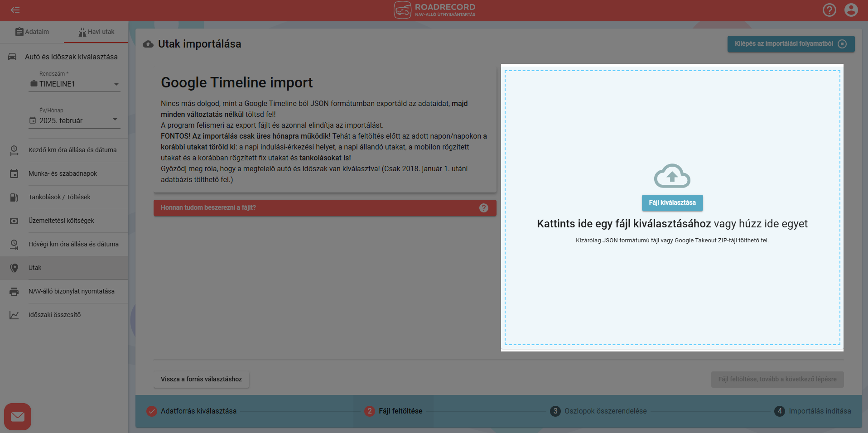Image resolution: width=868 pixels, height=433 pixels.
Task: Open the Év/Hónap 2025. február dropdown
Action: pos(74,120)
